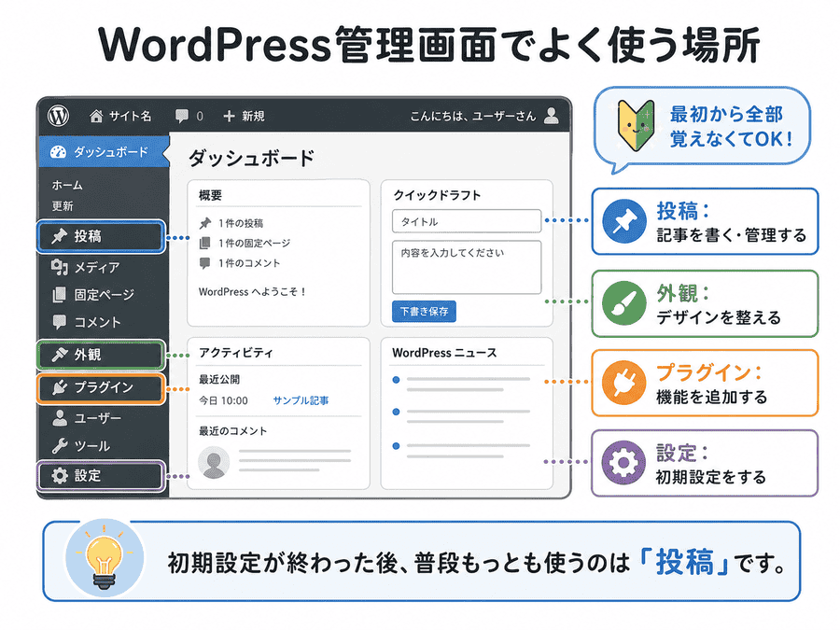840x630 pixels.
Task: Click the WordPress logo in the admin bar
Action: [x=58, y=115]
